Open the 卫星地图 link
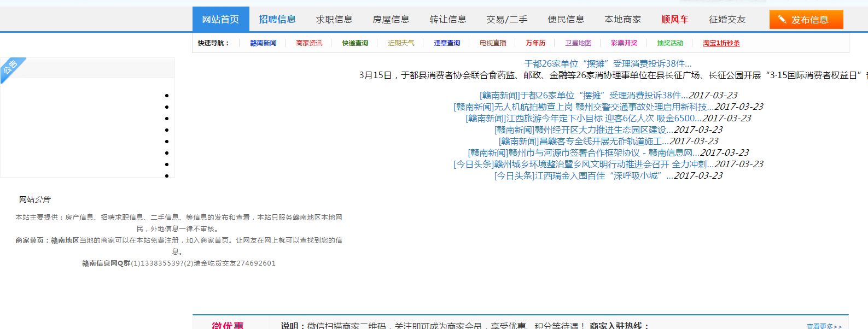868x329 pixels. [x=578, y=43]
